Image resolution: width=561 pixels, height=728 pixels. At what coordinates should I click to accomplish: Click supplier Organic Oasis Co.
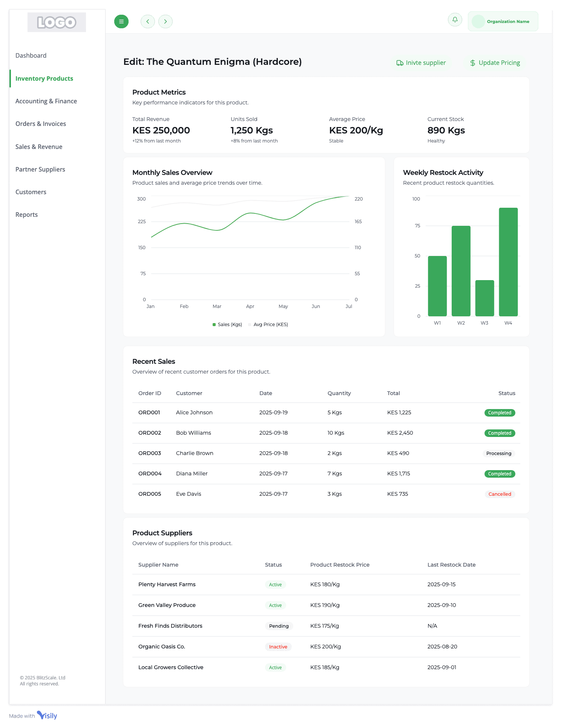coord(162,647)
